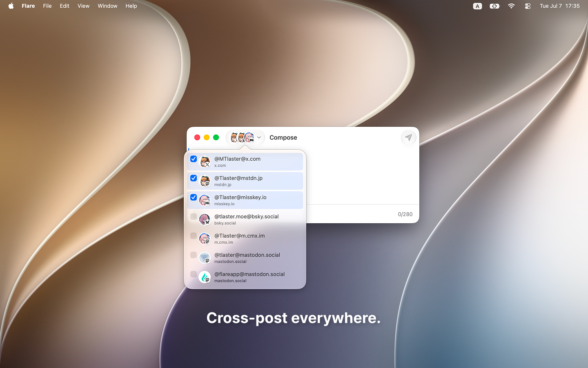Uncheck the @MTlaster@x.com account checkbox
The image size is (588, 368).
coord(194,159)
